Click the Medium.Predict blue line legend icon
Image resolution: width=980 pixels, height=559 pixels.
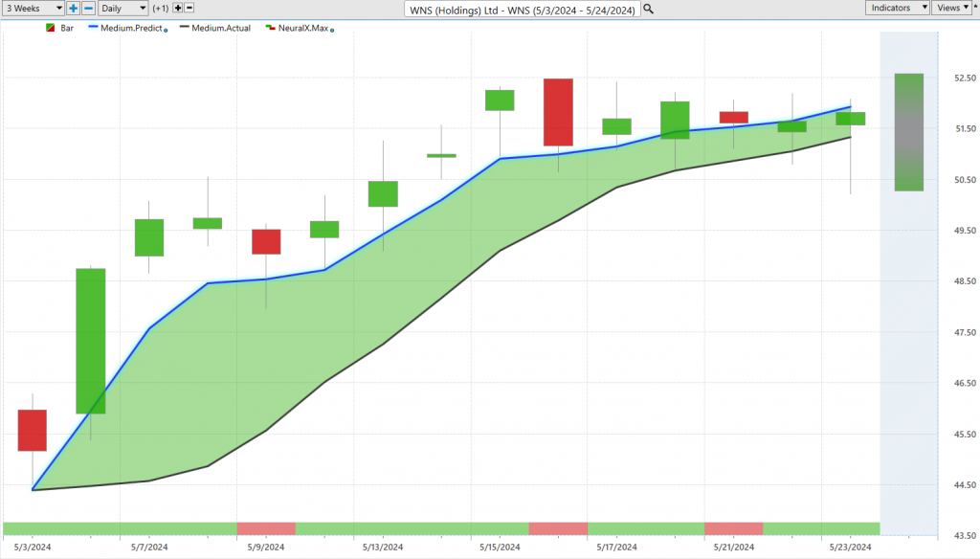(x=94, y=28)
